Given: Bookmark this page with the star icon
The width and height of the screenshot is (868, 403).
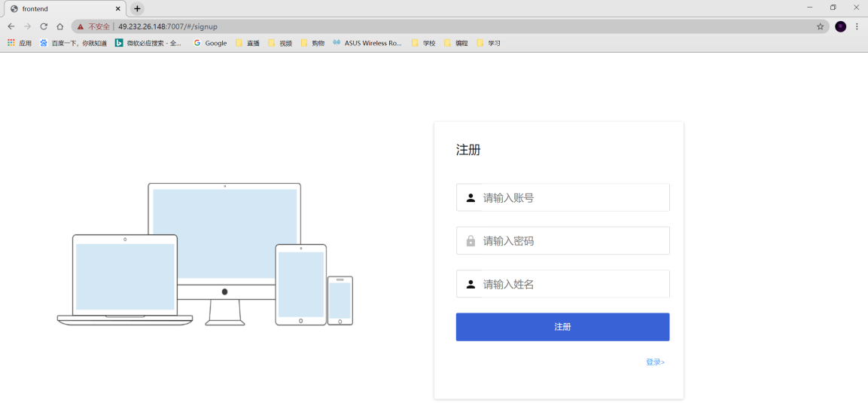Looking at the screenshot, I should pyautogui.click(x=820, y=26).
